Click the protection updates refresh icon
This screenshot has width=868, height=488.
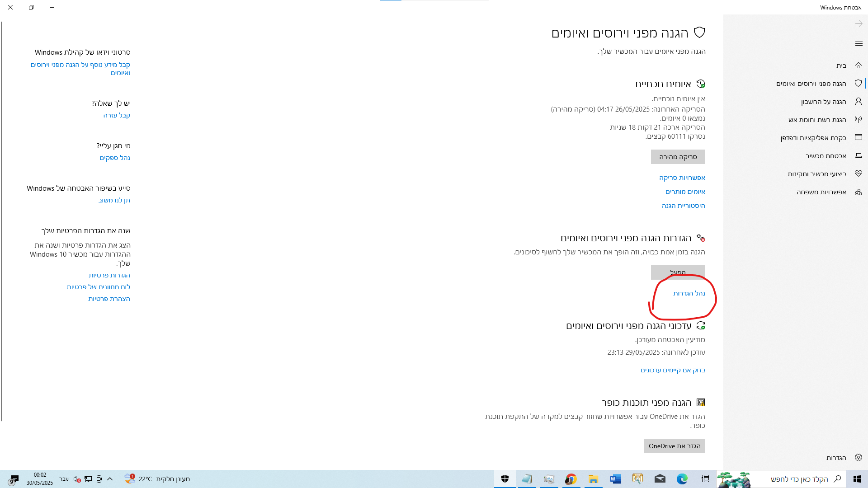(701, 325)
